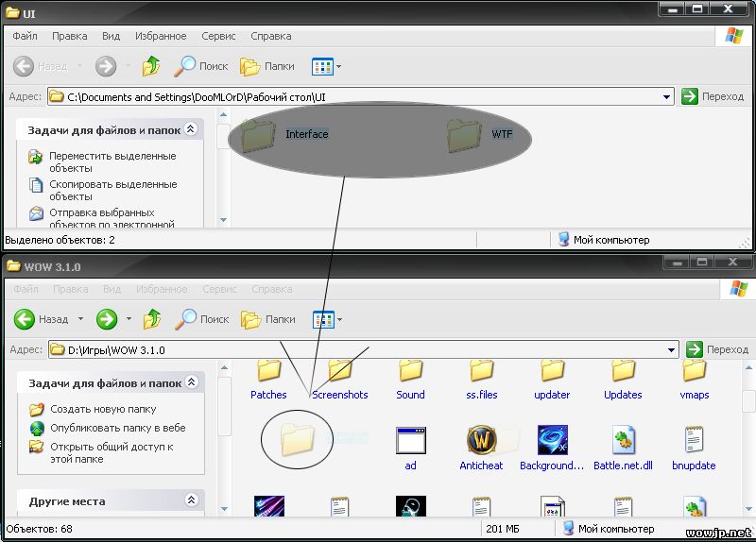756x542 pixels.
Task: Open the Избранное menu in UI window
Action: 161,36
